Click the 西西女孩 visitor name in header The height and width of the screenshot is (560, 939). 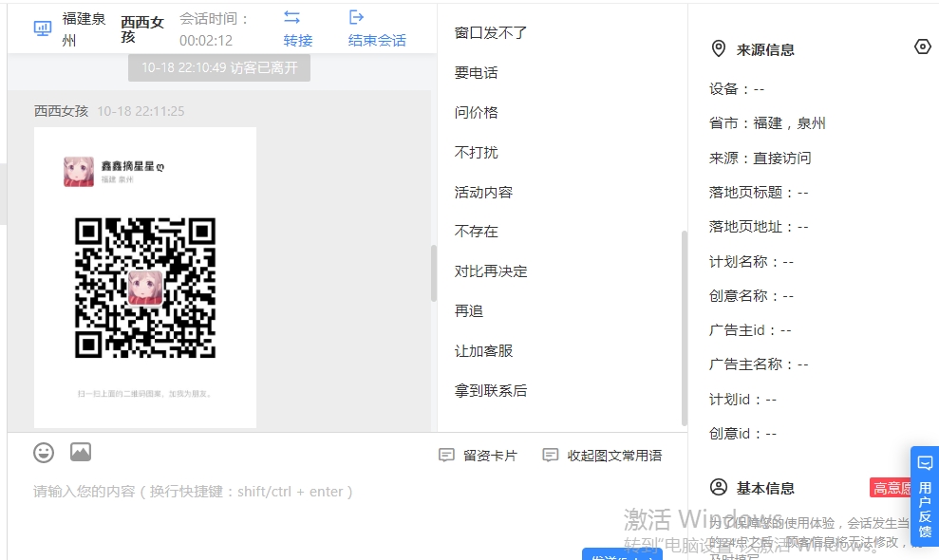click(x=141, y=29)
